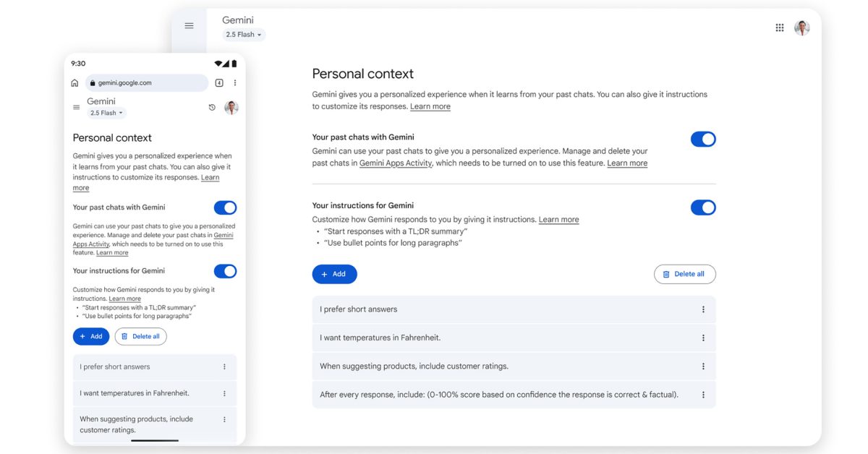Open the Gemini Apps Activity link on desktop

(396, 163)
